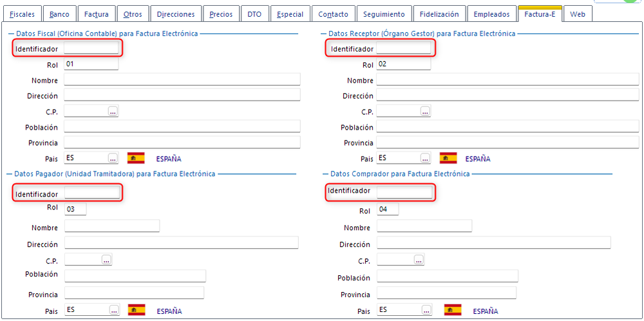Open C.P. lookup in Oficina Contable section
Viewport: 644px width, 321px height.
pos(113,111)
